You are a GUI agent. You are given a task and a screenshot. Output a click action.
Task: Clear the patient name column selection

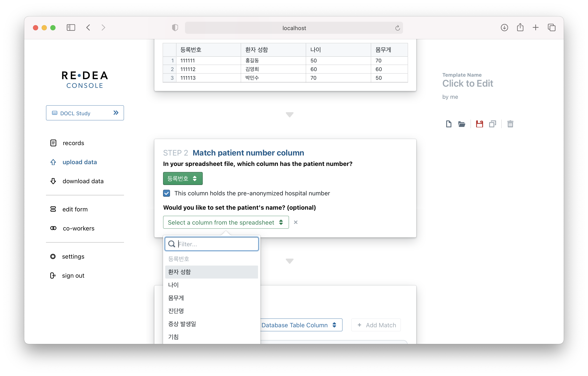click(296, 222)
